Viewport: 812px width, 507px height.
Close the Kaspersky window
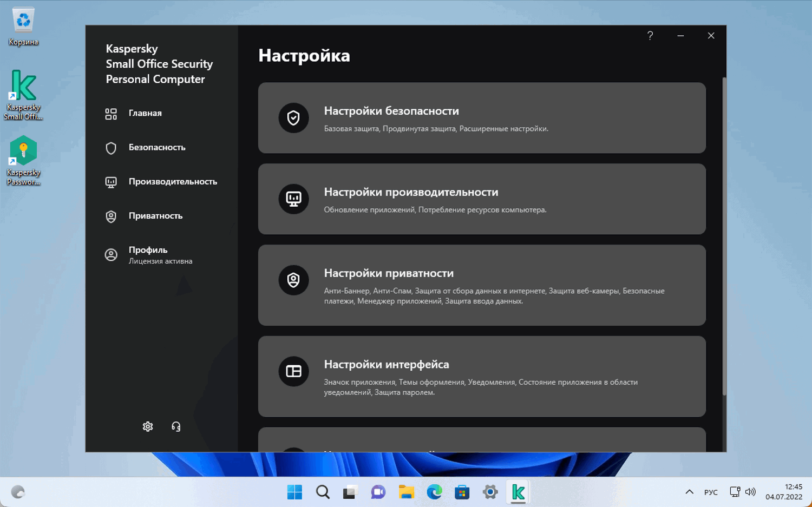coord(711,36)
